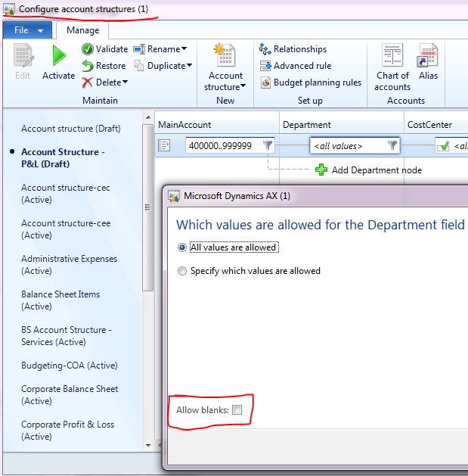Select Corporate Profit & Loss (Active)

click(x=67, y=431)
